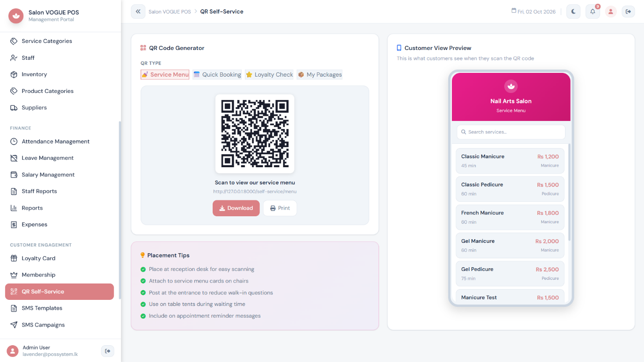
Task: Click the Reports bar chart icon
Action: tap(14, 208)
